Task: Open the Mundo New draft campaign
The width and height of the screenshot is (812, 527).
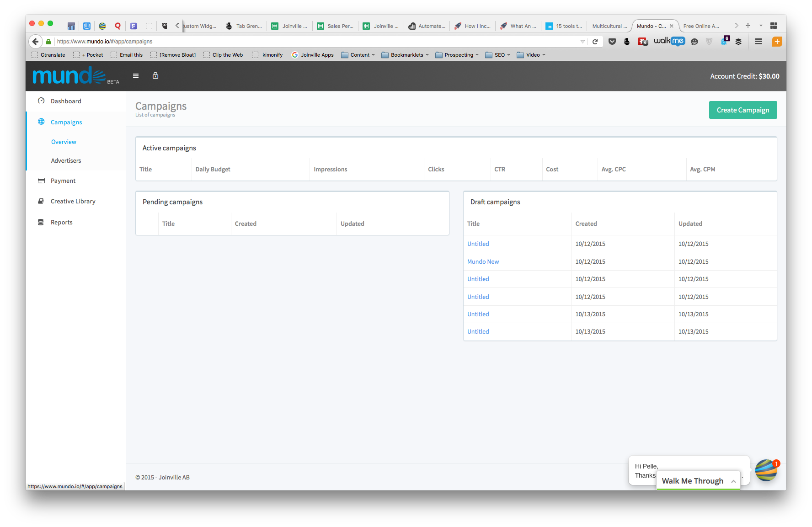Action: 483,261
